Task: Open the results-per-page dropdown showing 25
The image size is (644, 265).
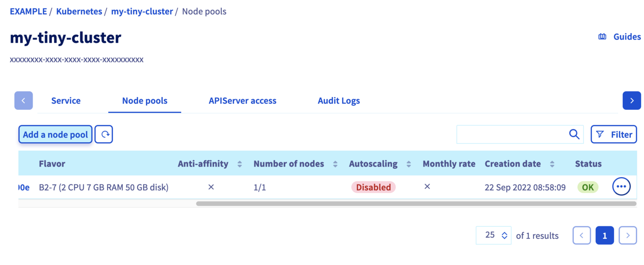Action: [x=493, y=235]
